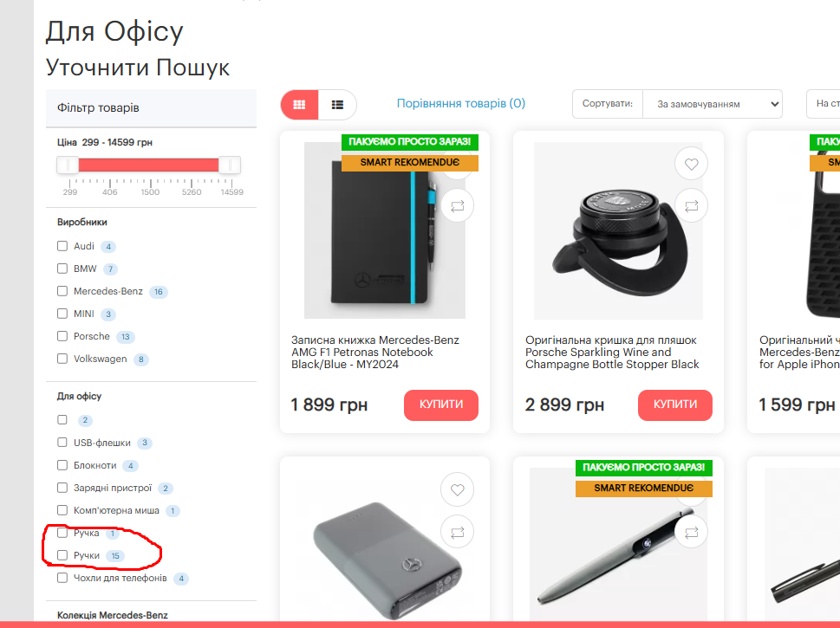Image resolution: width=840 pixels, height=628 pixels.
Task: Click the maximum price slider handle
Action: click(x=229, y=165)
